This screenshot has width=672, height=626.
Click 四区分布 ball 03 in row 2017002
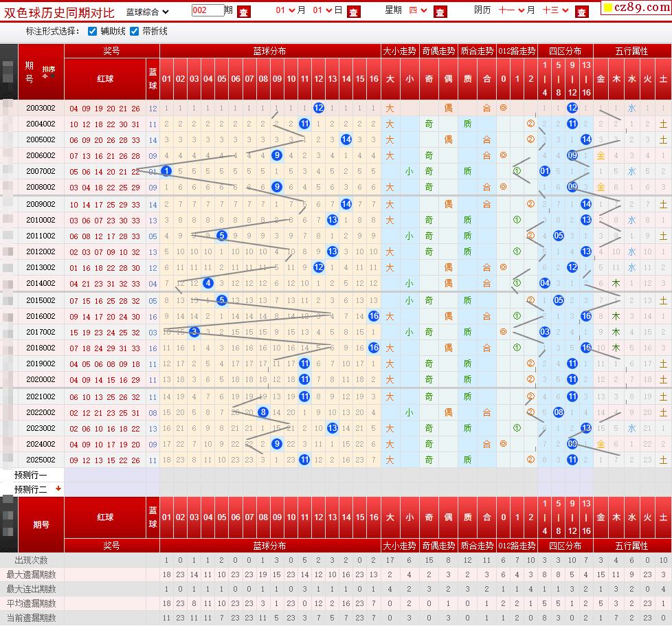(545, 332)
